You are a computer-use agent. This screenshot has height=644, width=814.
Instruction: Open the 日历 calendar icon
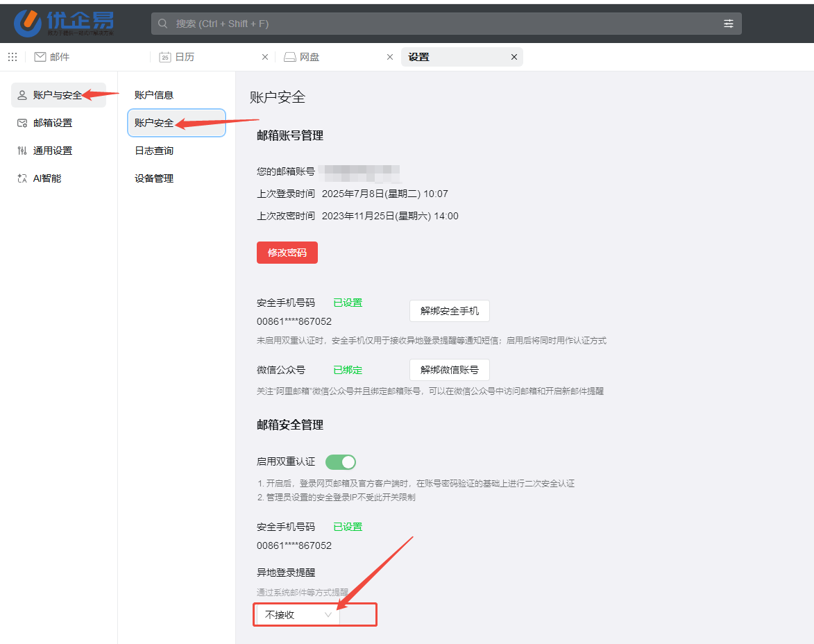click(165, 56)
